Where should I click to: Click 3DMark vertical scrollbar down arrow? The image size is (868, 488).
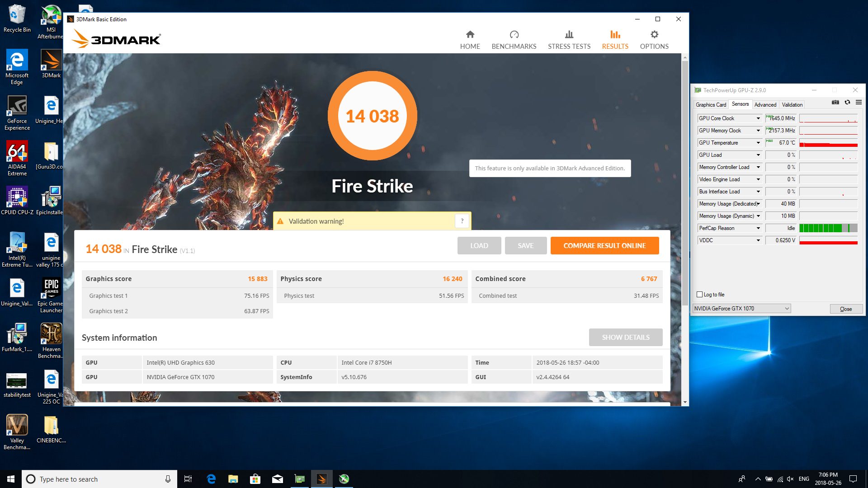click(x=685, y=402)
